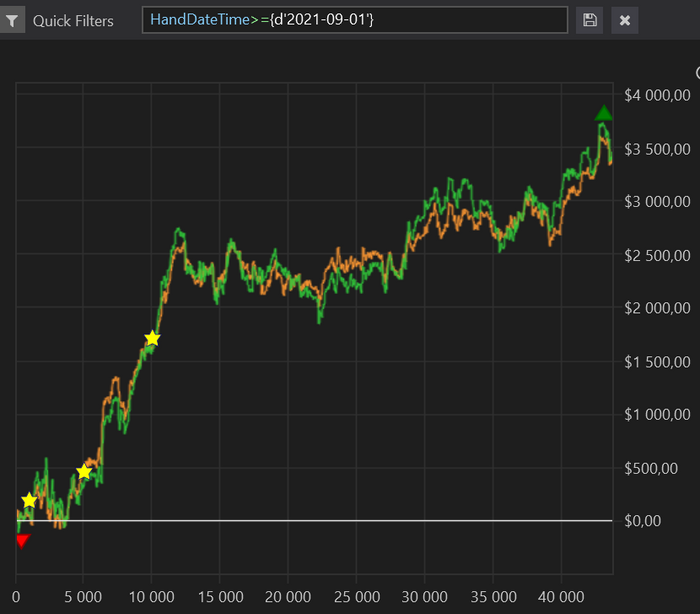Click the red down-triangle low marker
This screenshot has width=700, height=614.
pyautogui.click(x=22, y=541)
